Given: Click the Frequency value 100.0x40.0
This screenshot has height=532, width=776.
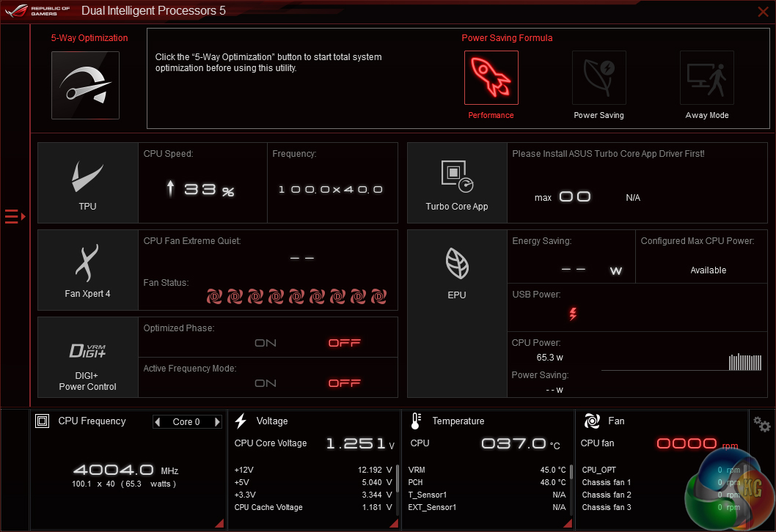Looking at the screenshot, I should pos(331,189).
